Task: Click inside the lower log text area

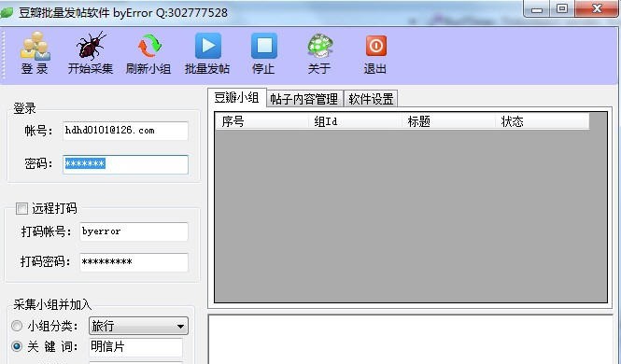Action: pos(411,340)
